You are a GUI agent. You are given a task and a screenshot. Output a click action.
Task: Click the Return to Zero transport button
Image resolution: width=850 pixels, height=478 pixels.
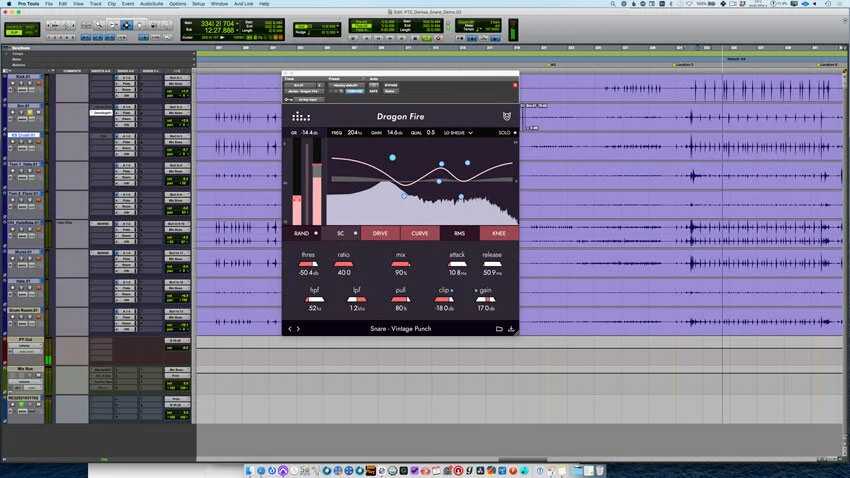tap(366, 38)
